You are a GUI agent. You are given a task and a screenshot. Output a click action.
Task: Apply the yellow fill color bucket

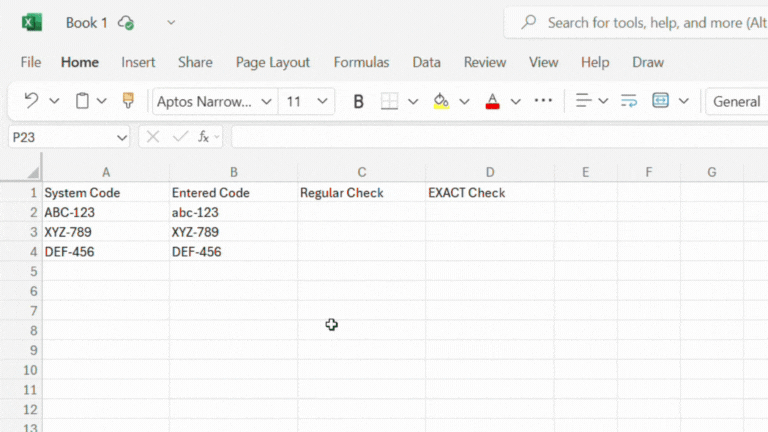click(x=441, y=101)
